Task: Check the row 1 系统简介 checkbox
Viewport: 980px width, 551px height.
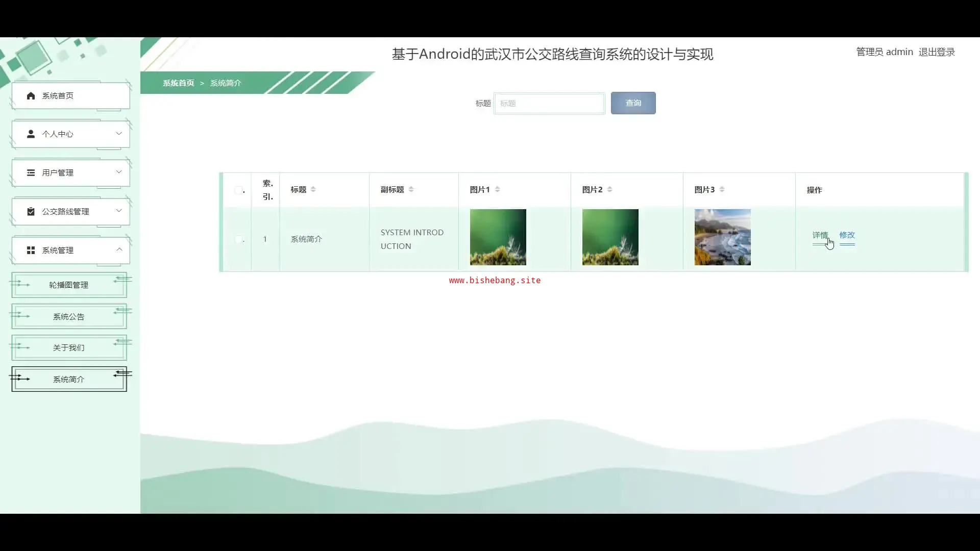Action: click(238, 239)
